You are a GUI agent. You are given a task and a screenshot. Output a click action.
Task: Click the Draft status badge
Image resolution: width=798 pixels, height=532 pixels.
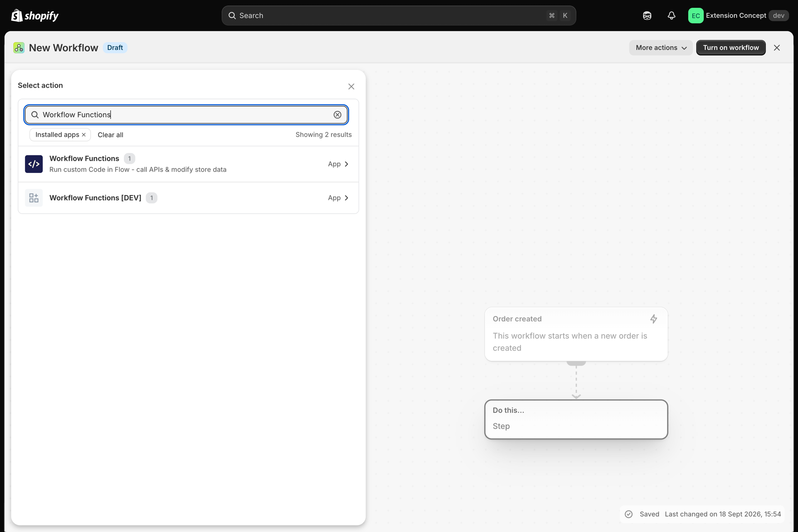click(x=115, y=48)
